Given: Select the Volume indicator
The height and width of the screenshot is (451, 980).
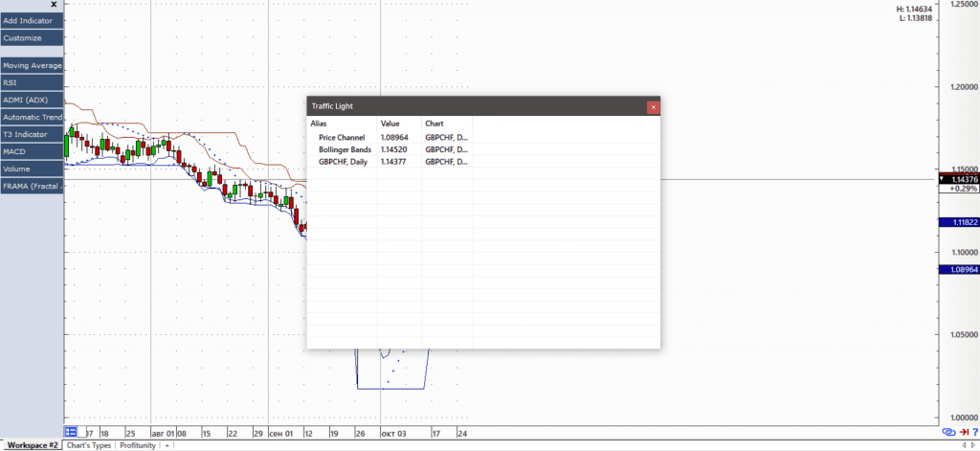Looking at the screenshot, I should point(32,169).
